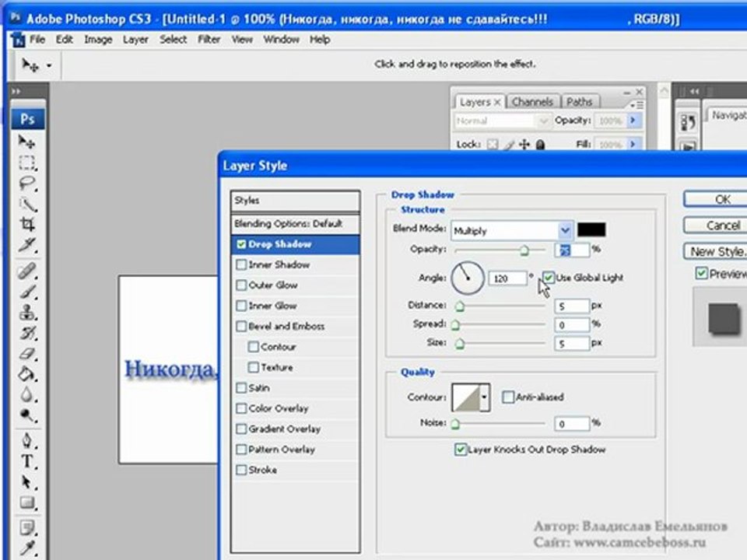Click the Angle dial control
The image size is (747, 560).
[x=468, y=278]
